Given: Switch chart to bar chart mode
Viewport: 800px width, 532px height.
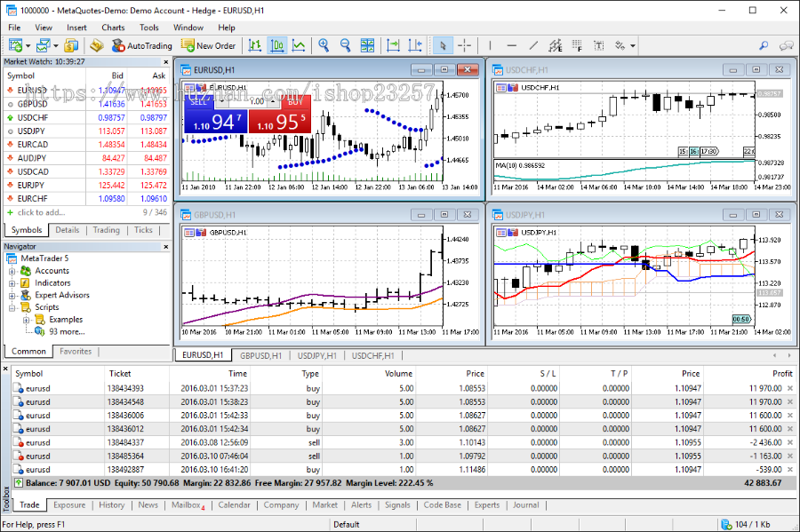Looking at the screenshot, I should pyautogui.click(x=254, y=46).
